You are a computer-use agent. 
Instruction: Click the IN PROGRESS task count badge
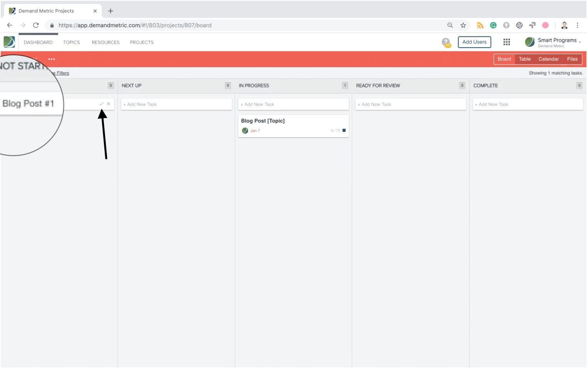tap(345, 85)
